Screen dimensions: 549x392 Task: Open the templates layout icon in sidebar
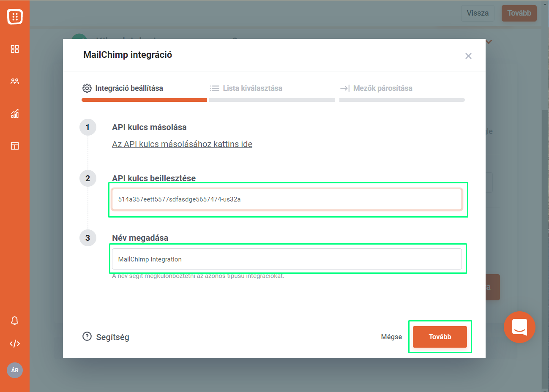15,146
